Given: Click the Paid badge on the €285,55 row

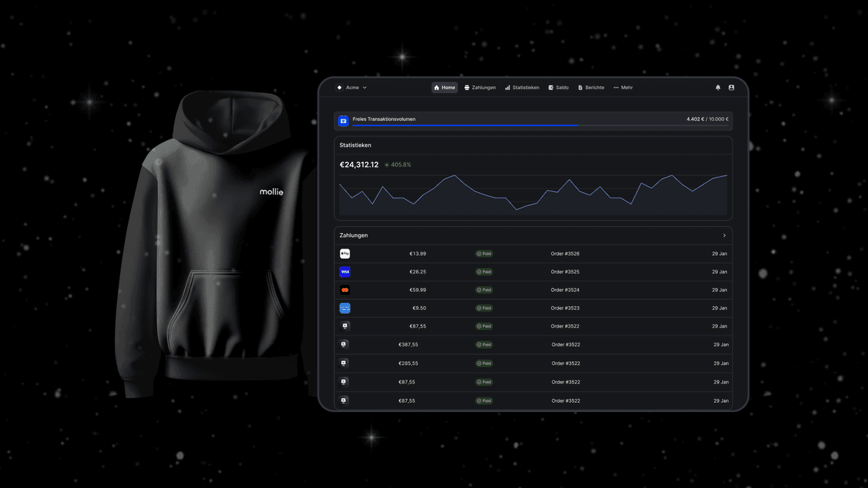Looking at the screenshot, I should tap(484, 363).
